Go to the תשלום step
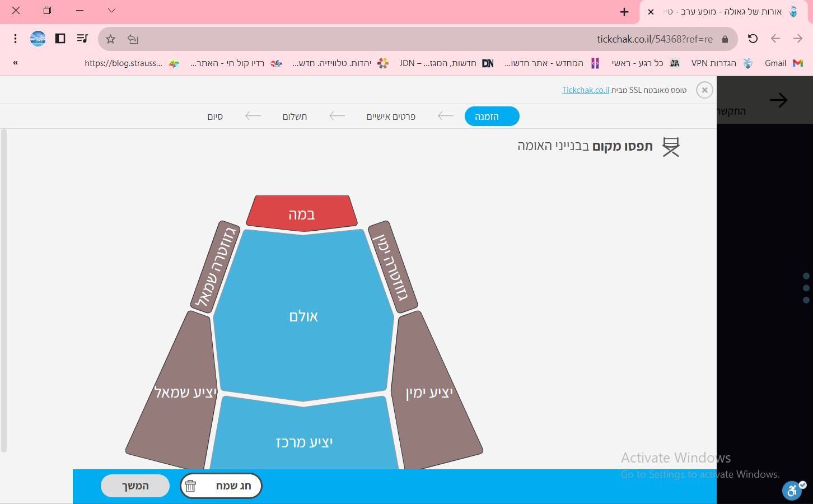 click(295, 116)
